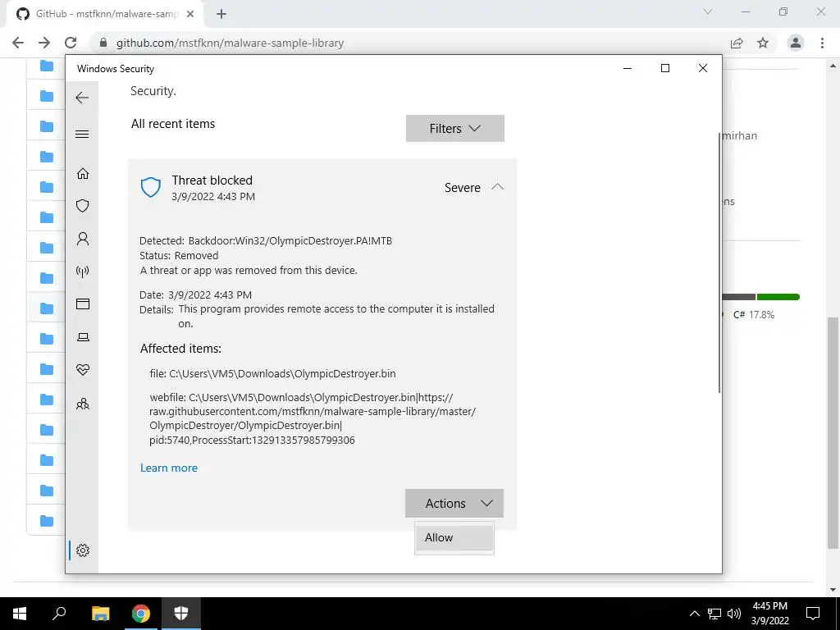Open Windows Security from taskbar
The image size is (840, 630).
181,614
